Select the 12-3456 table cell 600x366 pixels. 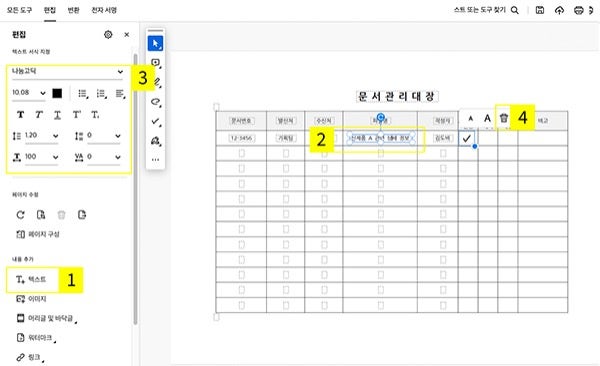[x=241, y=138]
